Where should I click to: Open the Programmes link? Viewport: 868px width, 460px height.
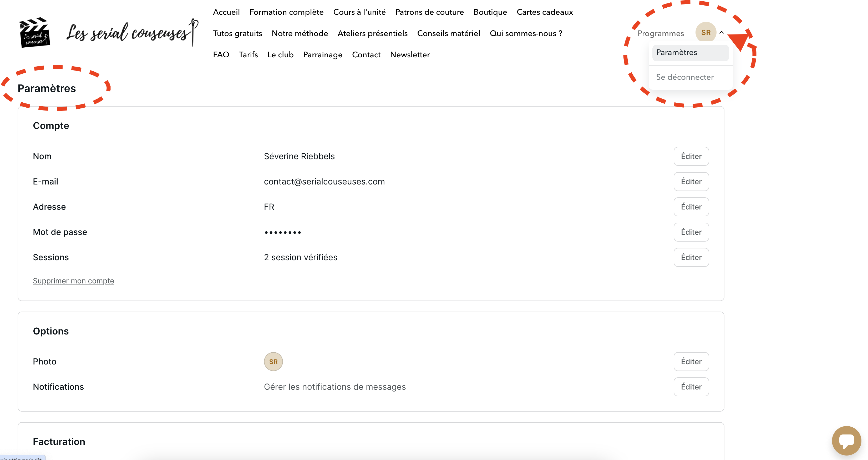click(x=661, y=33)
